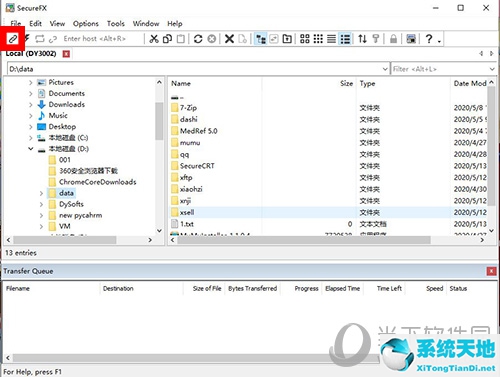Close the Transfer Queue panel
500x377 pixels.
[x=491, y=271]
